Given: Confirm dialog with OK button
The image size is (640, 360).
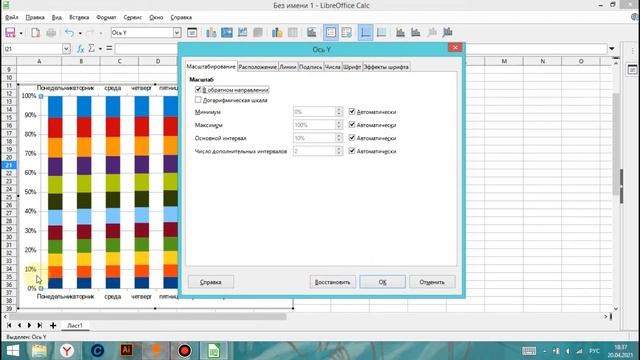Looking at the screenshot, I should click(382, 282).
